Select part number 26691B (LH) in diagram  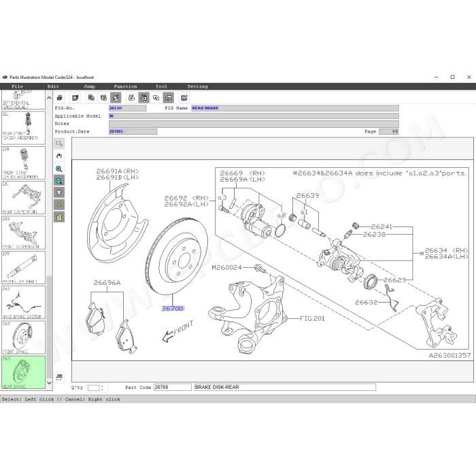117,177
